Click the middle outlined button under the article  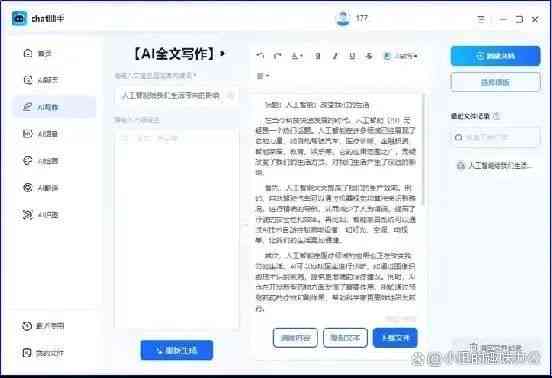click(x=345, y=338)
